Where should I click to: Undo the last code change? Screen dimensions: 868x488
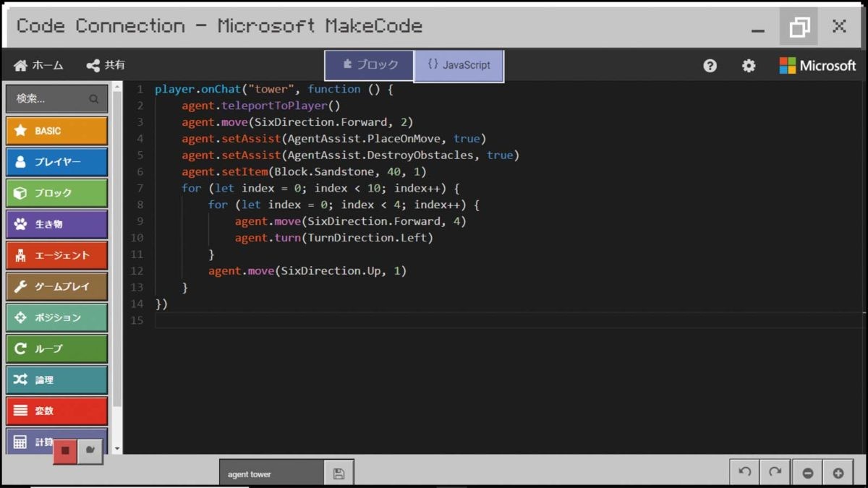pos(744,472)
